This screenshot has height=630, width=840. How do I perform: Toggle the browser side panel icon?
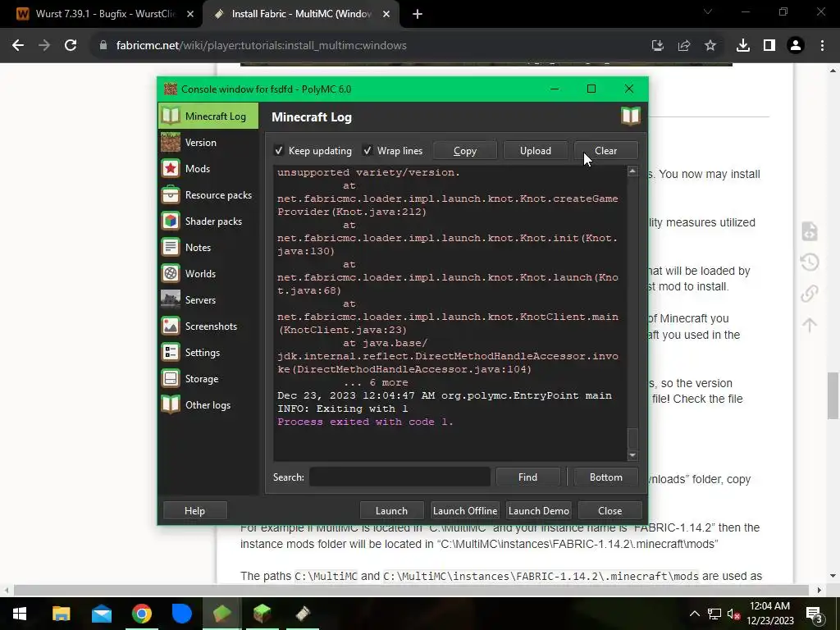pos(769,46)
